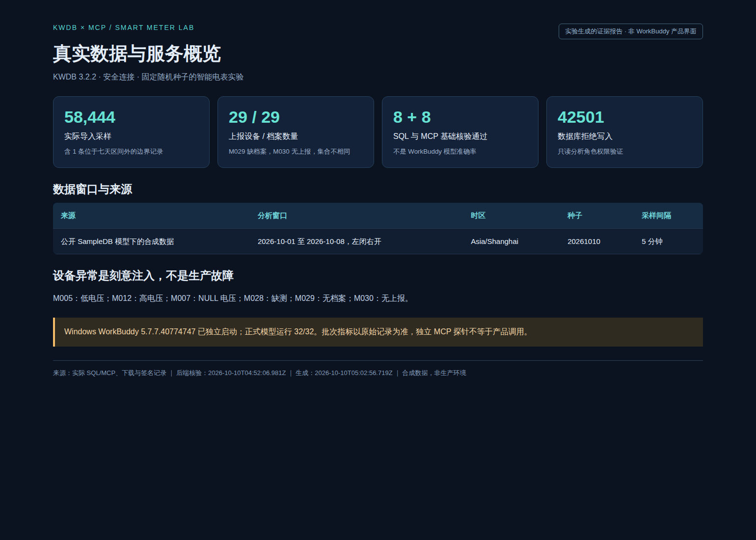This screenshot has height=540, width=756.
Task: Click the section heading 数据窗口与来源
Action: 92,189
